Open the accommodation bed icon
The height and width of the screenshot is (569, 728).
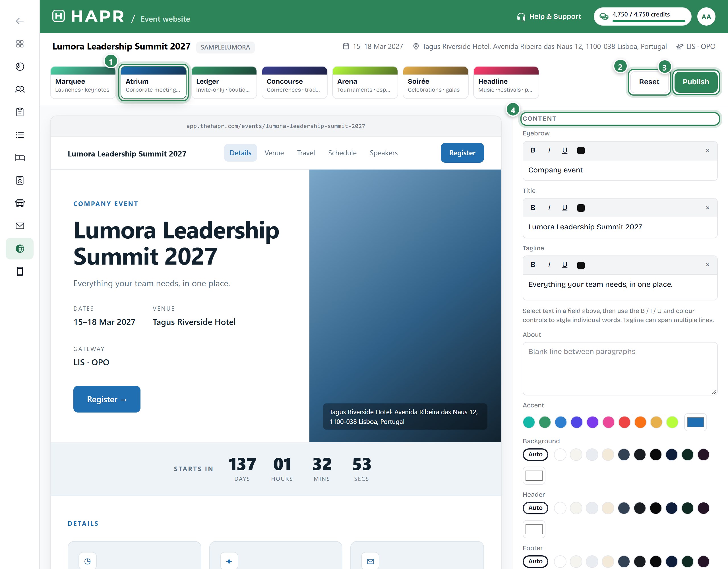coord(20,157)
